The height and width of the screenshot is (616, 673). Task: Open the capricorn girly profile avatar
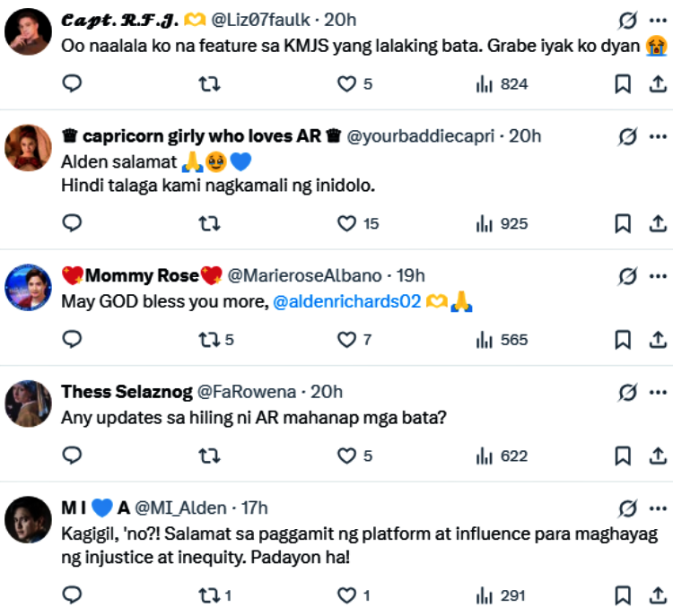coord(28,147)
